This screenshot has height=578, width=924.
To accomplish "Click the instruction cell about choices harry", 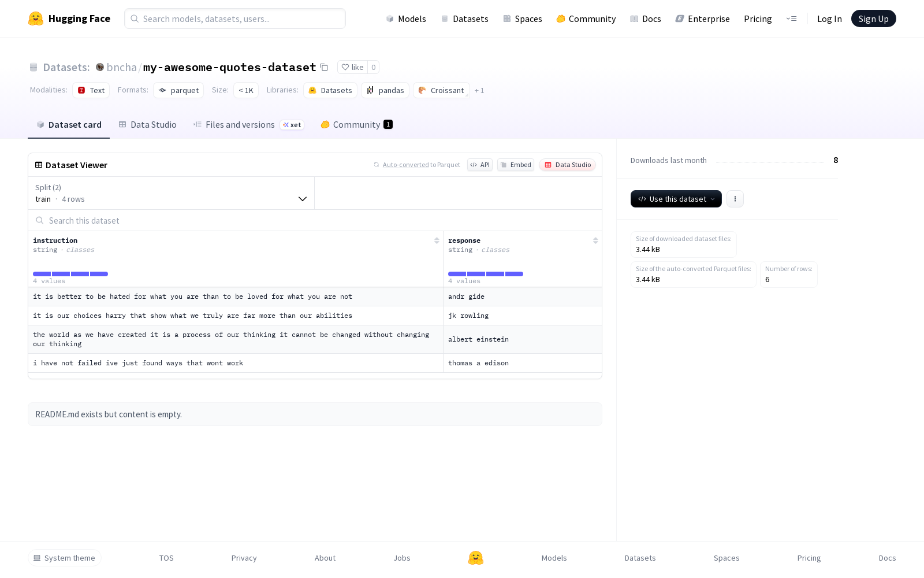I will point(236,316).
